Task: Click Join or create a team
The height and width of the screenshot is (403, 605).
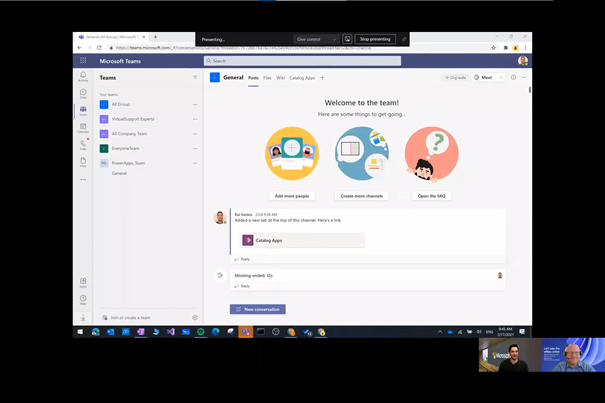Action: (126, 317)
